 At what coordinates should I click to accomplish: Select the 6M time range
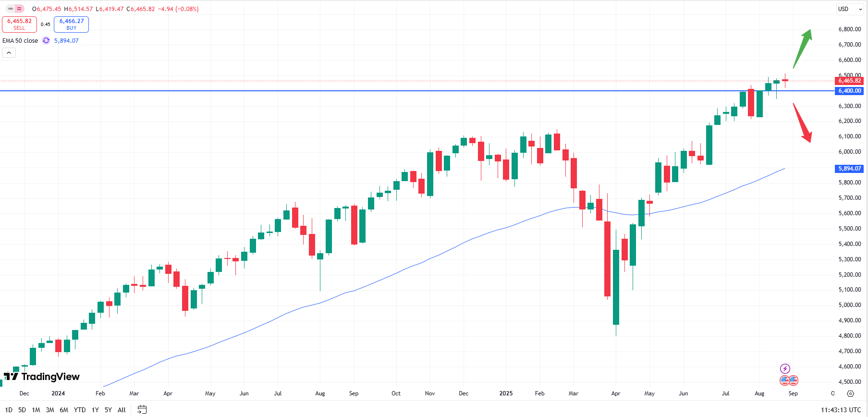click(64, 410)
